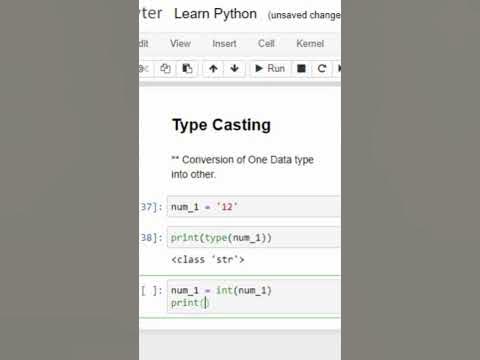Click the (unsaved changes) status text
480x360 pixels.
tap(304, 15)
